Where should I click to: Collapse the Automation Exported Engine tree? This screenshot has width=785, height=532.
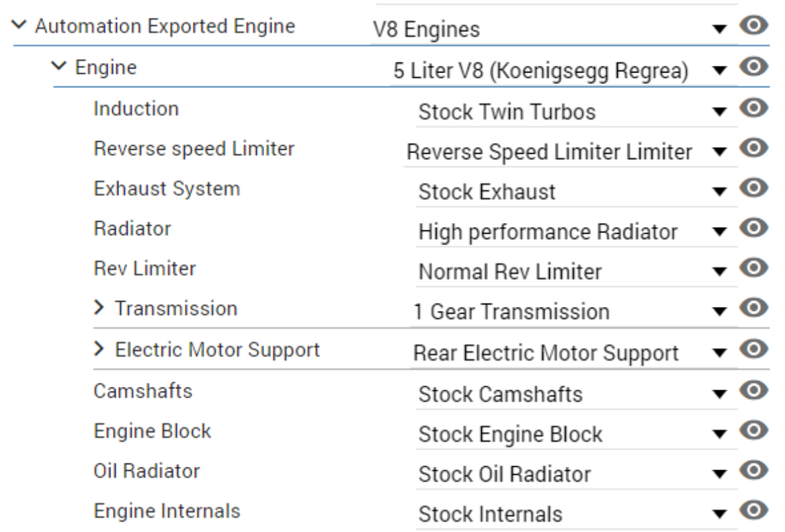click(x=19, y=25)
